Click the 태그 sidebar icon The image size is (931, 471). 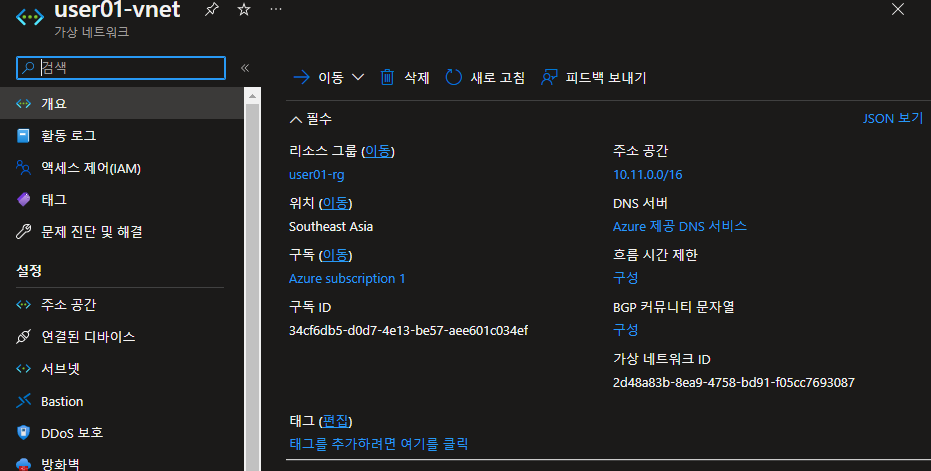[x=23, y=200]
